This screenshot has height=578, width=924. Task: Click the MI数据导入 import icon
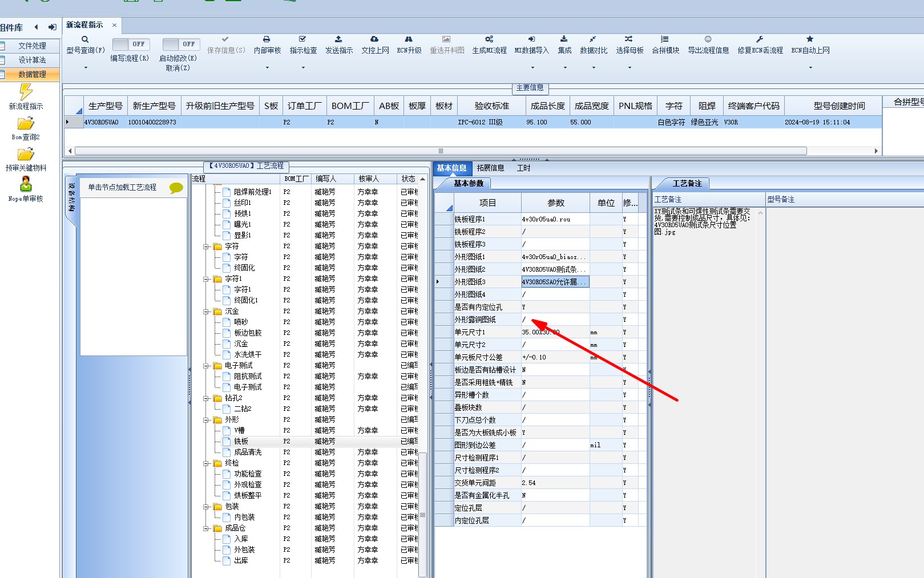point(531,39)
